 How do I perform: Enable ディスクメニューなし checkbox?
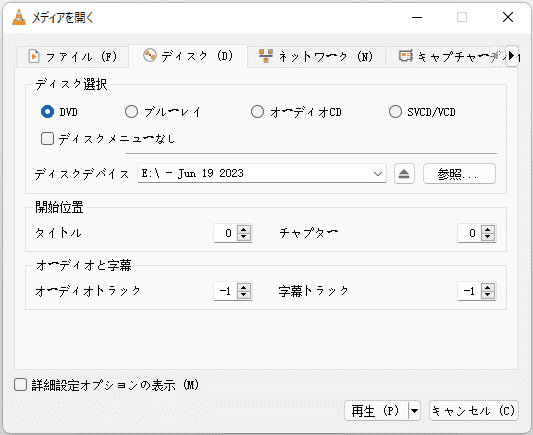(x=47, y=138)
